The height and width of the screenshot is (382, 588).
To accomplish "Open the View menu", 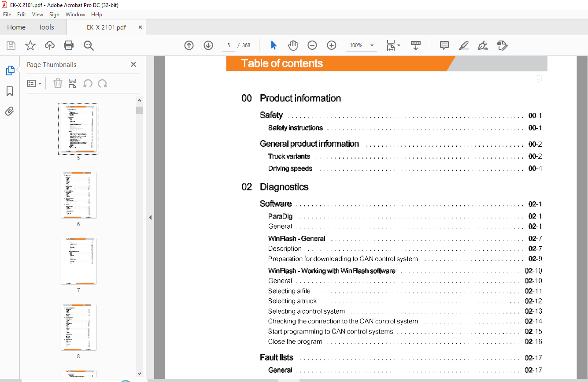I will [x=38, y=15].
